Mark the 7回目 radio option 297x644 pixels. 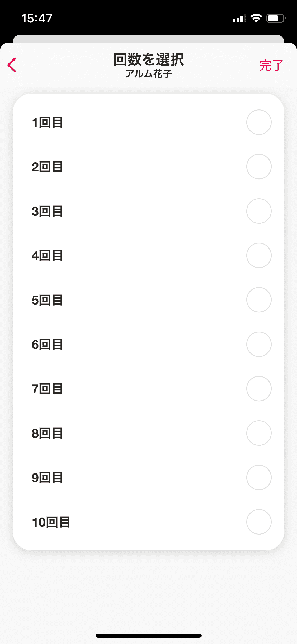(259, 389)
